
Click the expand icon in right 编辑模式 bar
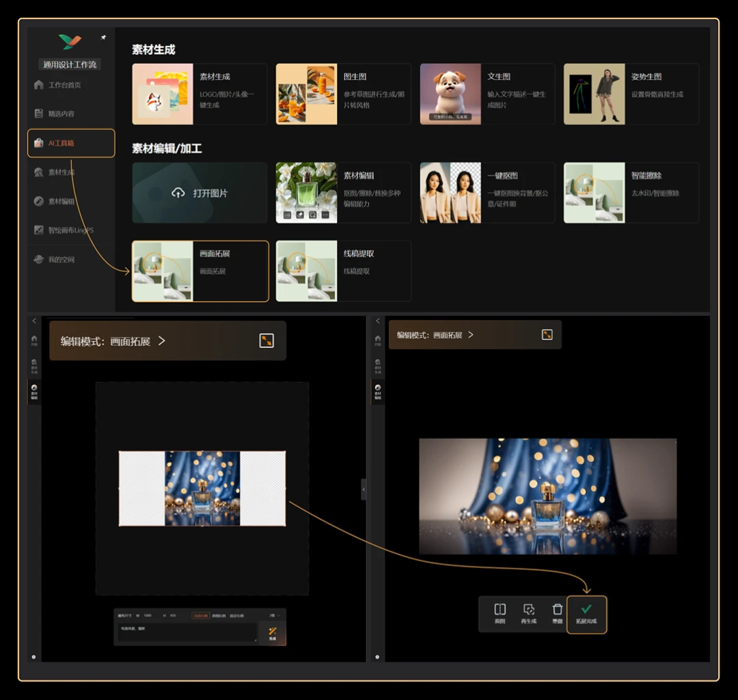click(x=547, y=335)
